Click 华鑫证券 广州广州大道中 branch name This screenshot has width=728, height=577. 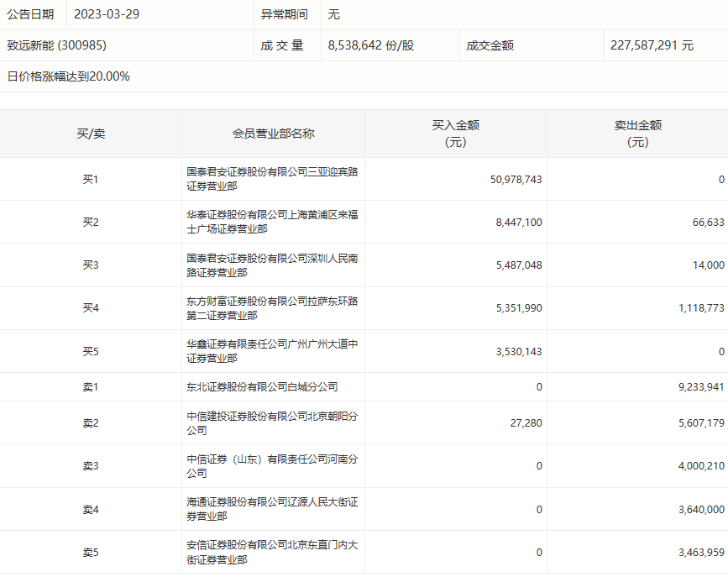pyautogui.click(x=272, y=351)
